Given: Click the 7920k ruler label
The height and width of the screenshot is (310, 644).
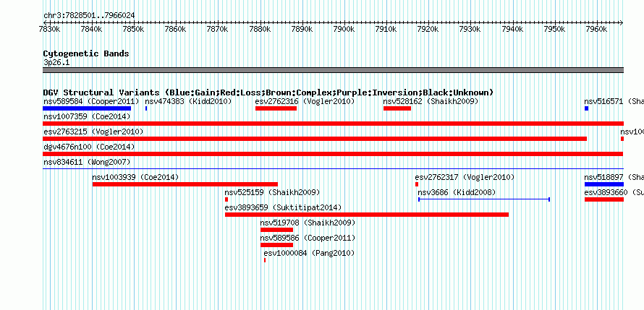Looking at the screenshot, I should click(x=428, y=29).
